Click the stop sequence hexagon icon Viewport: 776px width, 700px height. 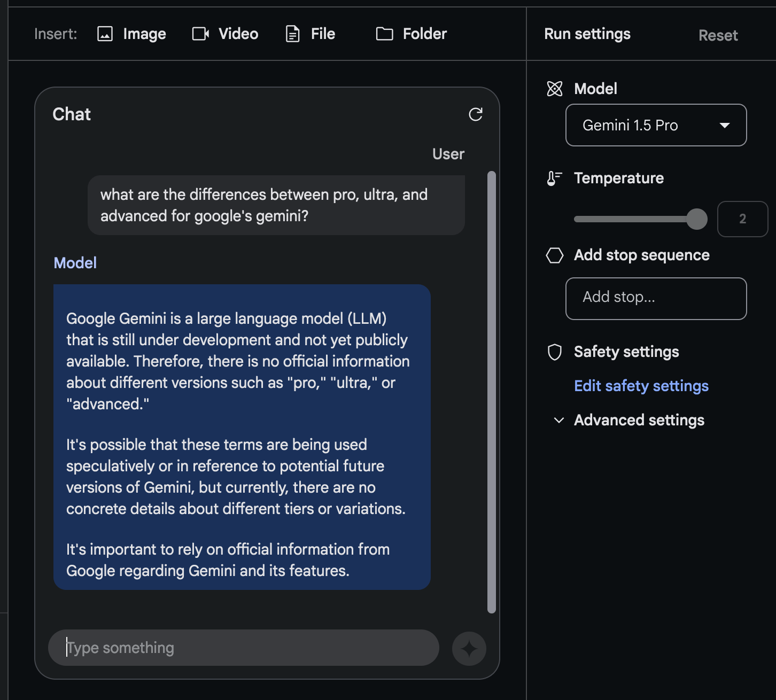click(555, 255)
